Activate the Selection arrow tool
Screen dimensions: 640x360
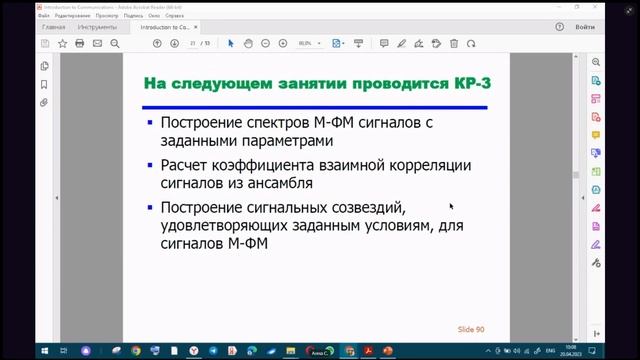click(231, 43)
